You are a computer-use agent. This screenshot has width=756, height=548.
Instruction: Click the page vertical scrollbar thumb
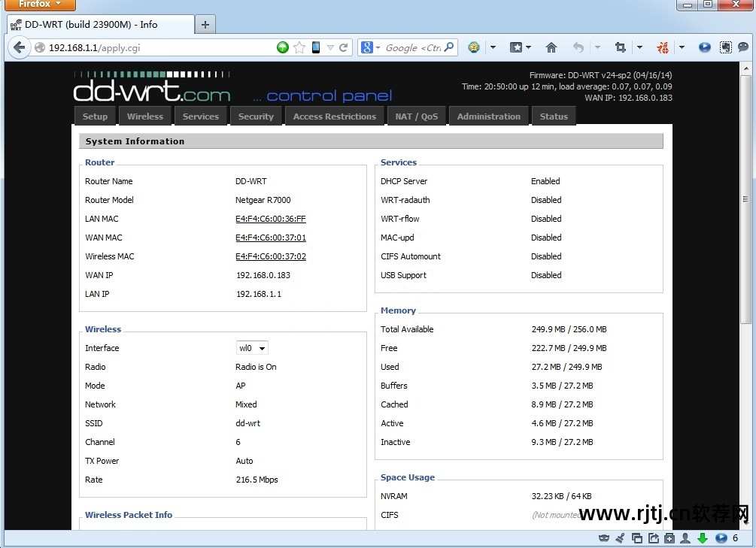coord(745,198)
